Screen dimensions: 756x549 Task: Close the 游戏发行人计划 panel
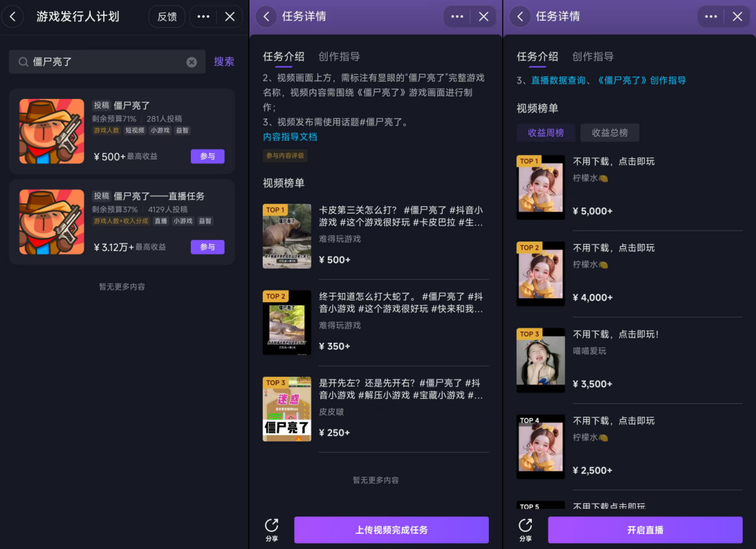pos(230,16)
